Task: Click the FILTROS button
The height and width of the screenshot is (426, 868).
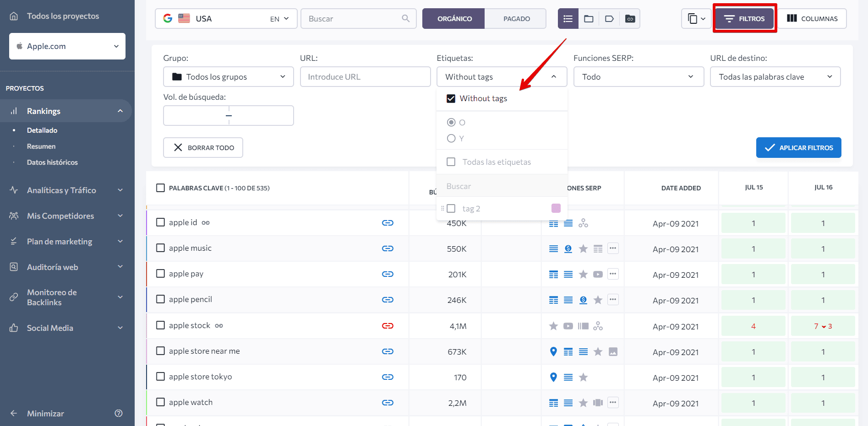Action: (x=744, y=19)
